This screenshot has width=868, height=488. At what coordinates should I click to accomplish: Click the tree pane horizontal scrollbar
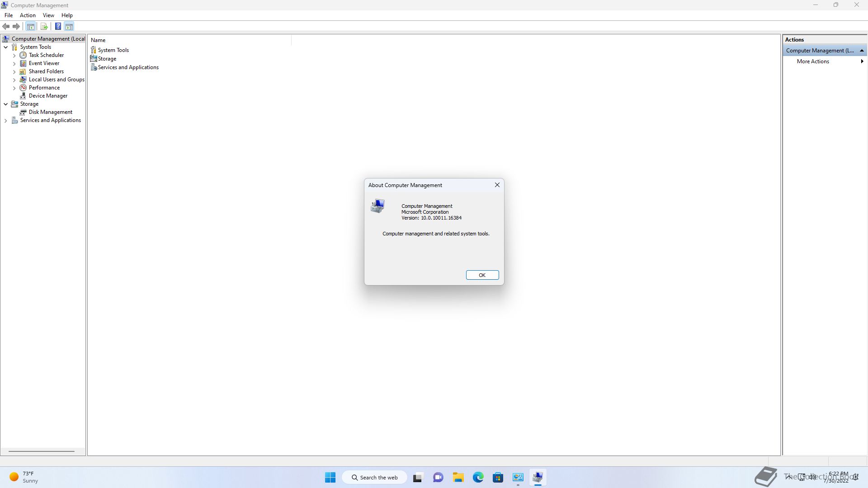point(41,451)
